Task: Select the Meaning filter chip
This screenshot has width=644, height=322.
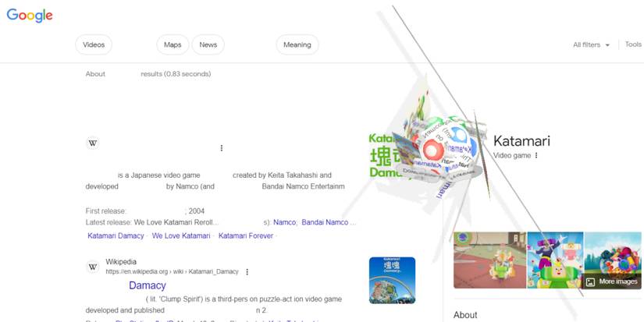Action: coord(297,45)
